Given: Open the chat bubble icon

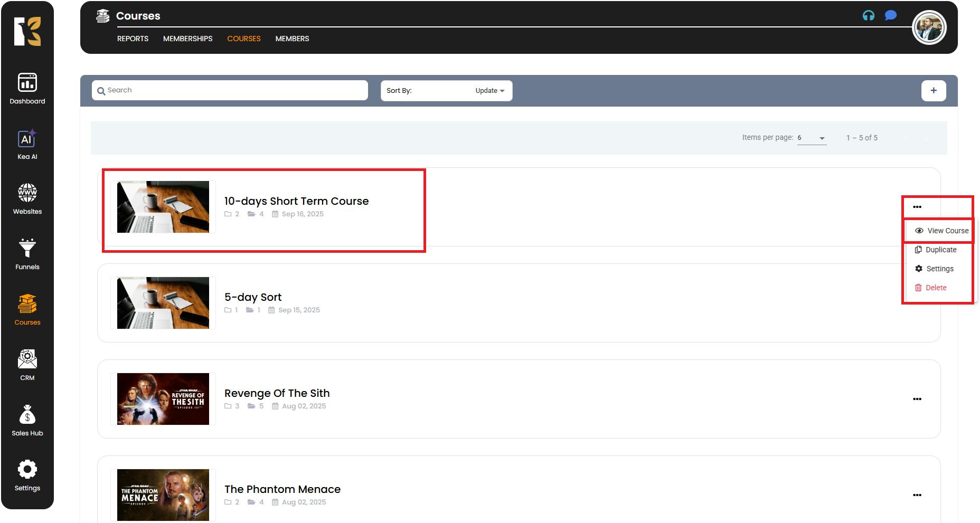Looking at the screenshot, I should [x=890, y=16].
